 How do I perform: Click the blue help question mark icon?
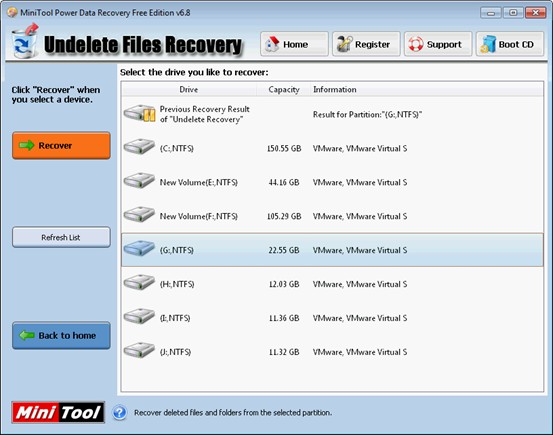click(120, 412)
